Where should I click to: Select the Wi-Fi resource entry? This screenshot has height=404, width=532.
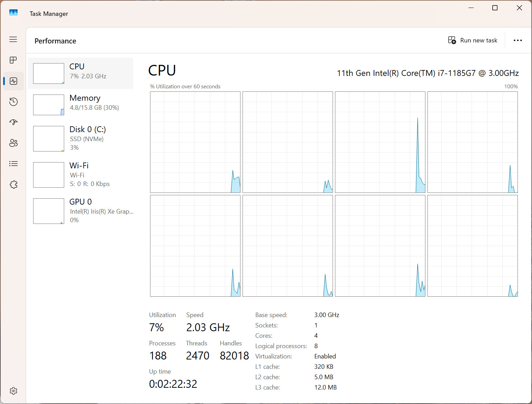(x=80, y=175)
